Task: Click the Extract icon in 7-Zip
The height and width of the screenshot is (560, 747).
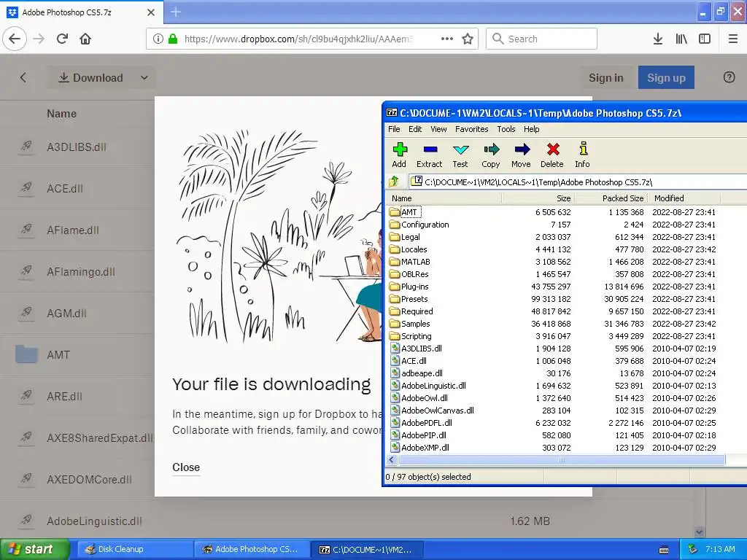Action: click(430, 150)
